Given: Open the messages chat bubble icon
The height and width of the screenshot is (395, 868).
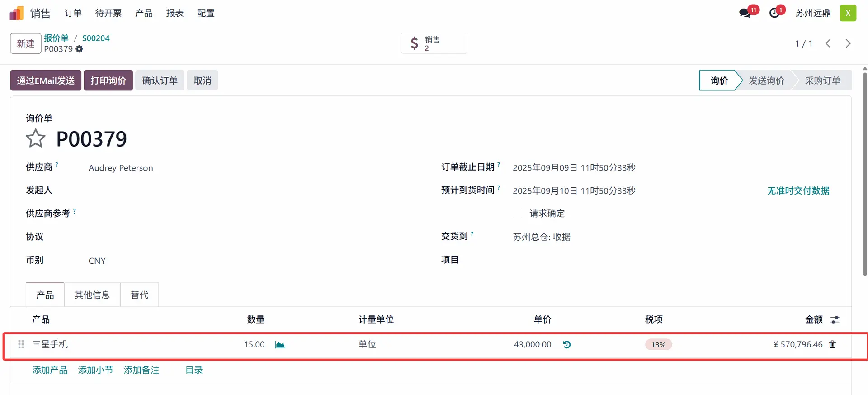Looking at the screenshot, I should (745, 13).
